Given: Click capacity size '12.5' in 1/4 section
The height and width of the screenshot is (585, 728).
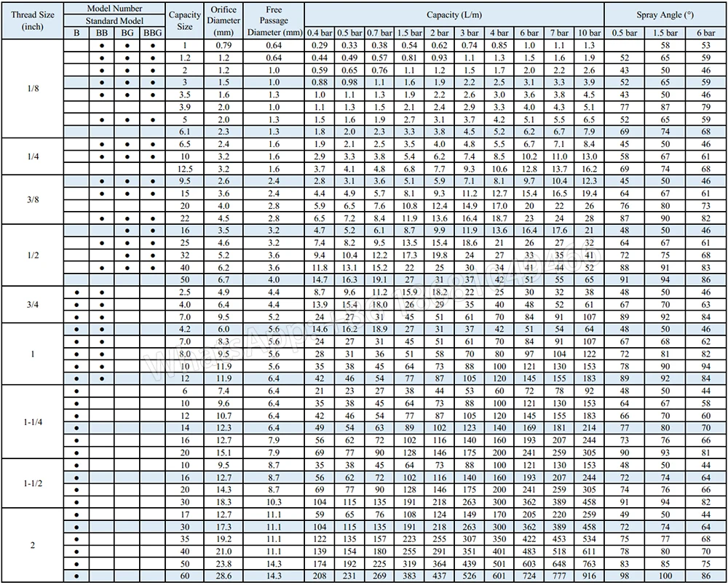Looking at the screenshot, I should pyautogui.click(x=184, y=169).
